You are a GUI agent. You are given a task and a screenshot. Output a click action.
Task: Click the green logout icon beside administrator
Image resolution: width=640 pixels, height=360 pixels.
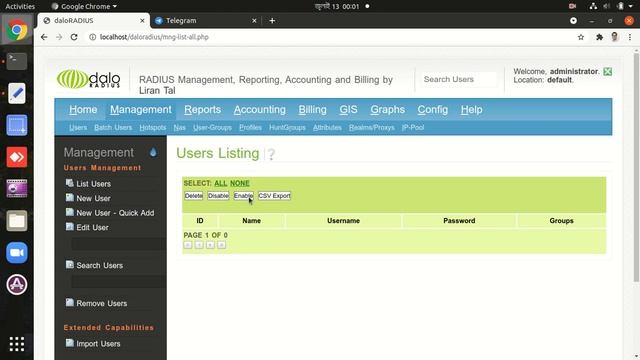(607, 71)
